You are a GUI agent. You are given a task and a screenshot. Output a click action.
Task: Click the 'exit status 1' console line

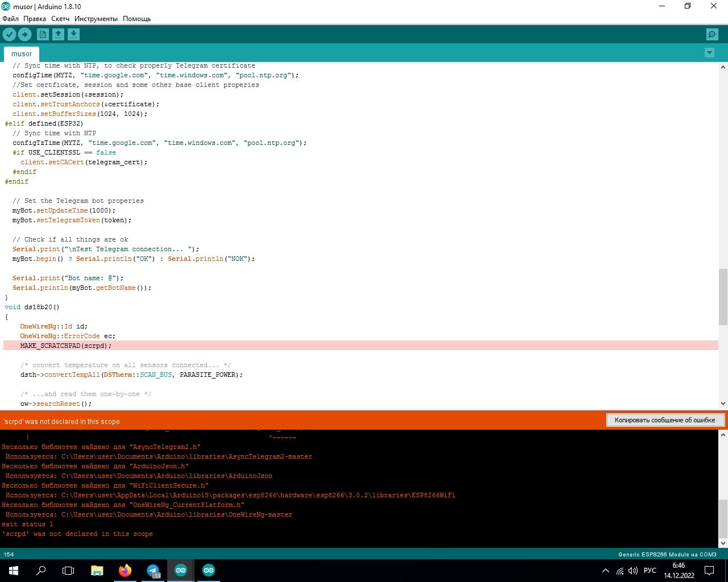pos(27,524)
